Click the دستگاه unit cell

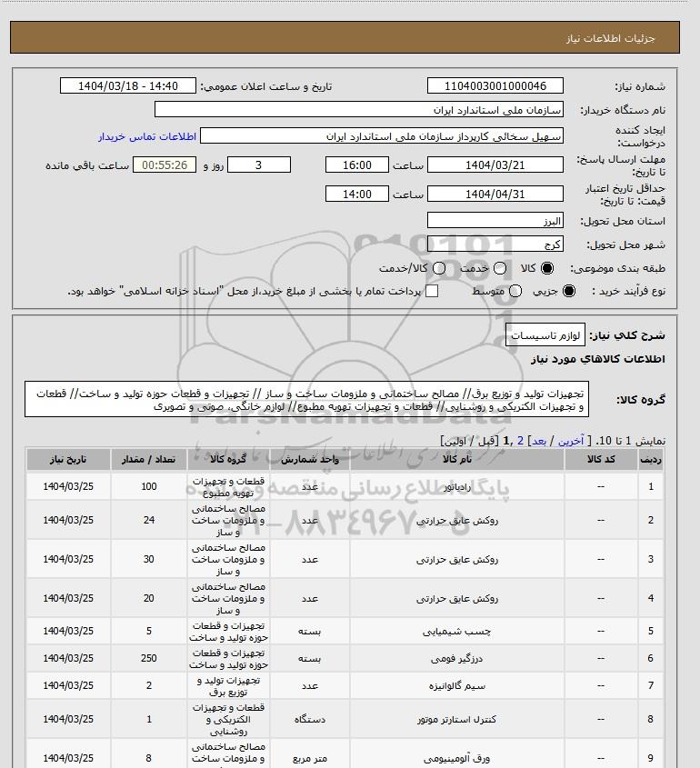click(x=310, y=720)
